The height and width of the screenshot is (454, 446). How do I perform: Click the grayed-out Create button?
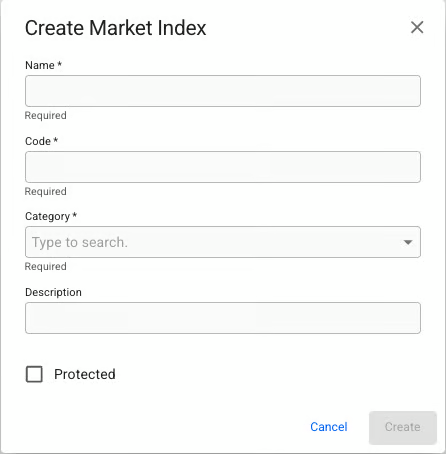tap(403, 428)
